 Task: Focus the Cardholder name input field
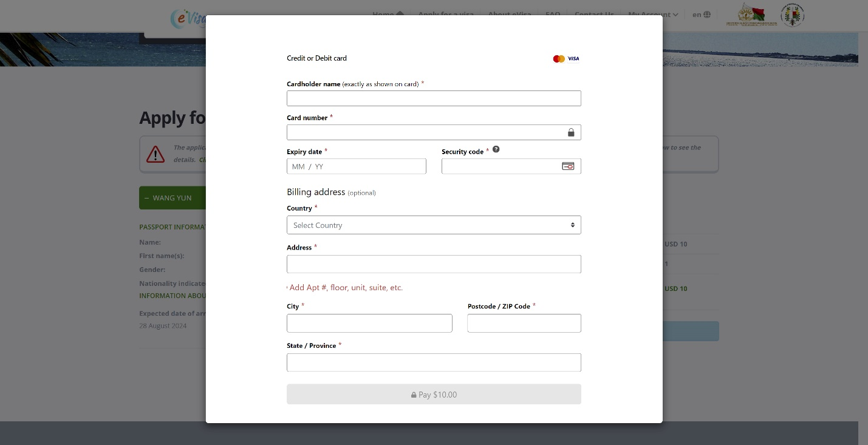tap(434, 98)
